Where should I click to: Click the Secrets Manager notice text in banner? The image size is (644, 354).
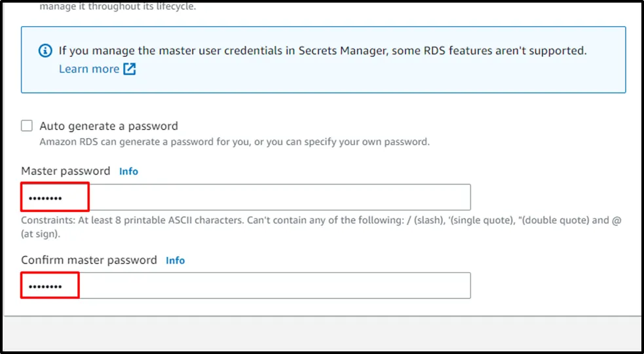(321, 50)
